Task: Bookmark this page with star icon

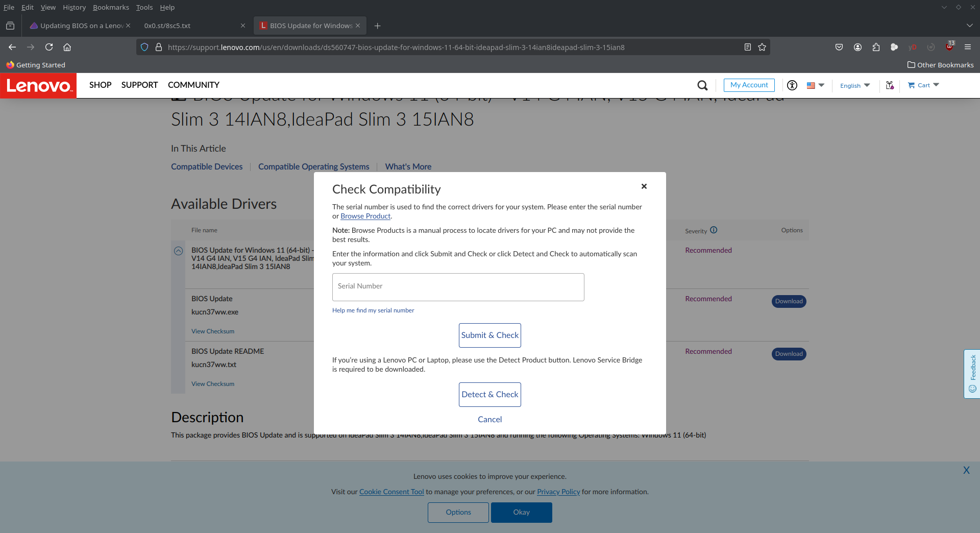Action: [x=762, y=47]
